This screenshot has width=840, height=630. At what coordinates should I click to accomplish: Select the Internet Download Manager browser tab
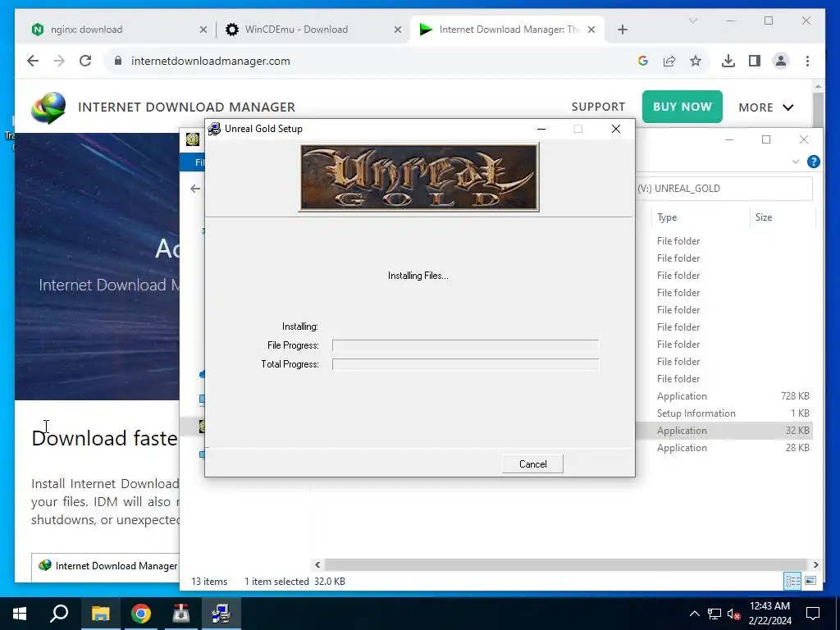tap(509, 30)
